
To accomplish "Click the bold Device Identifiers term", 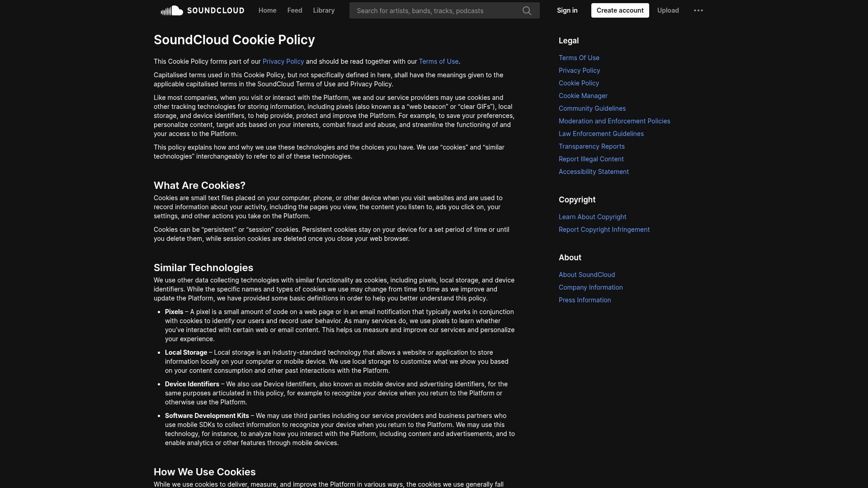I will coord(192,384).
